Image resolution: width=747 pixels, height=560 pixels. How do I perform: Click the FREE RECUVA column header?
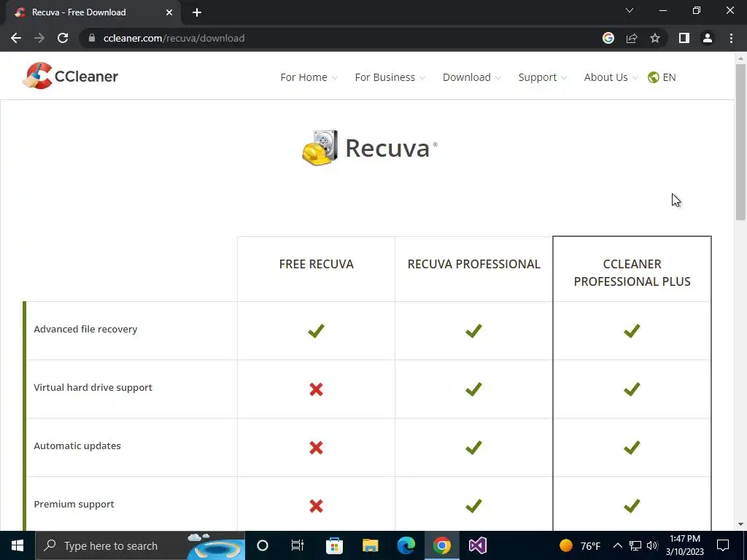pyautogui.click(x=317, y=264)
